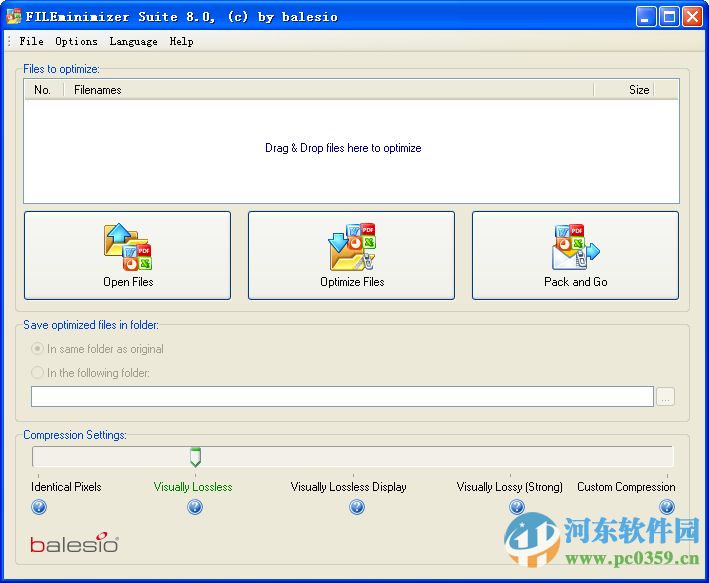Click the 'Custom Compression' label
The image size is (709, 583).
(626, 487)
